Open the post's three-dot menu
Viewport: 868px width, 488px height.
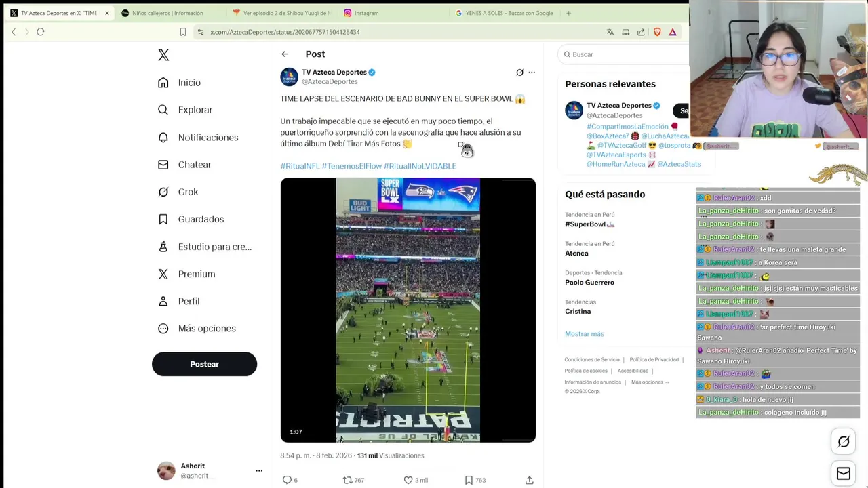[x=532, y=73]
